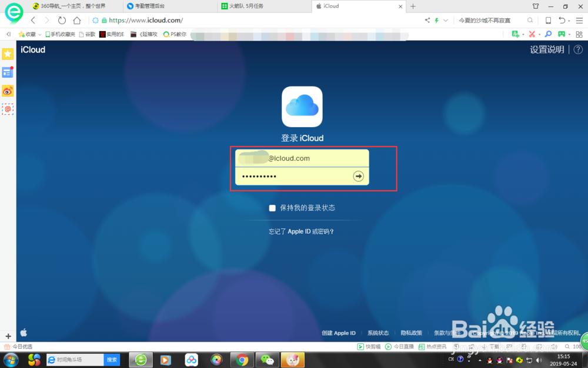Click the search magnifier icon
This screenshot has height=368, width=588.
[x=530, y=20]
